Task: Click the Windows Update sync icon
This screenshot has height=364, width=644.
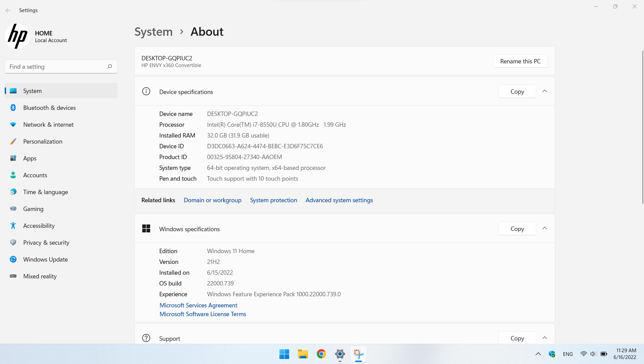Action: (13, 259)
